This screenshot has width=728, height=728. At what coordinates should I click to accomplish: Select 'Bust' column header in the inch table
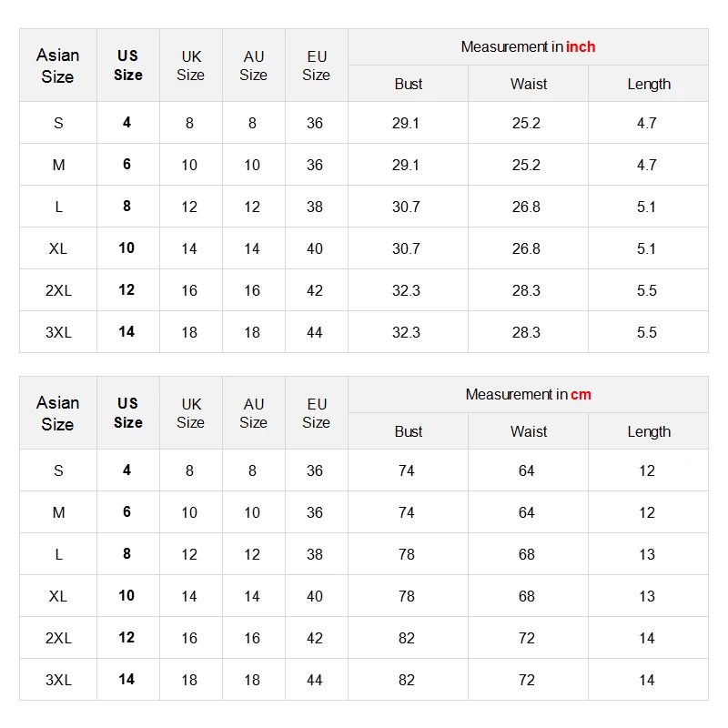point(409,84)
